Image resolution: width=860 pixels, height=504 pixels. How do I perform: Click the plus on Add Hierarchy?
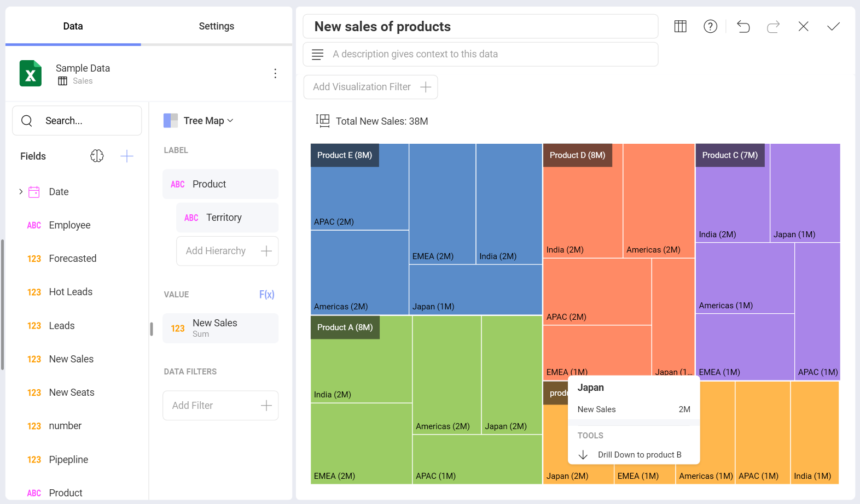(266, 251)
